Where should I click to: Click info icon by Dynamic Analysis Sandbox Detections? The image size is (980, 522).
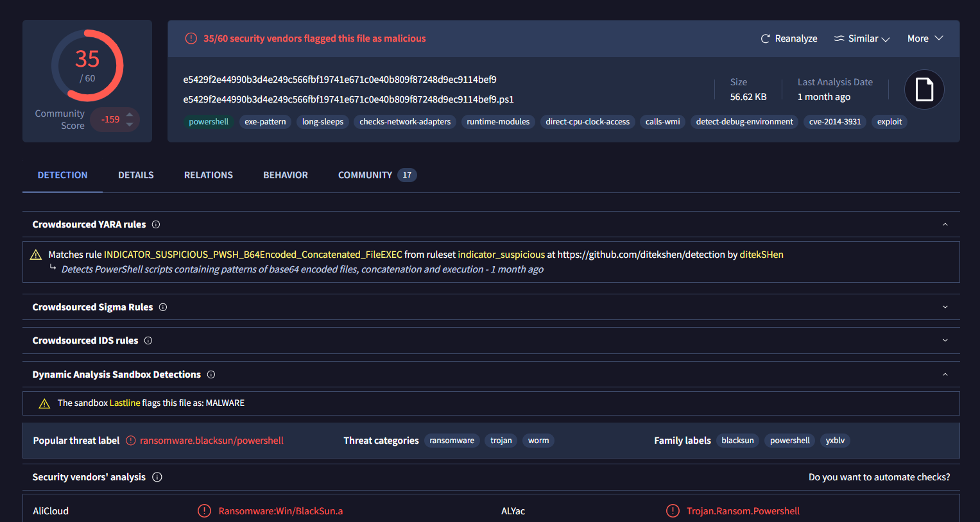point(211,375)
